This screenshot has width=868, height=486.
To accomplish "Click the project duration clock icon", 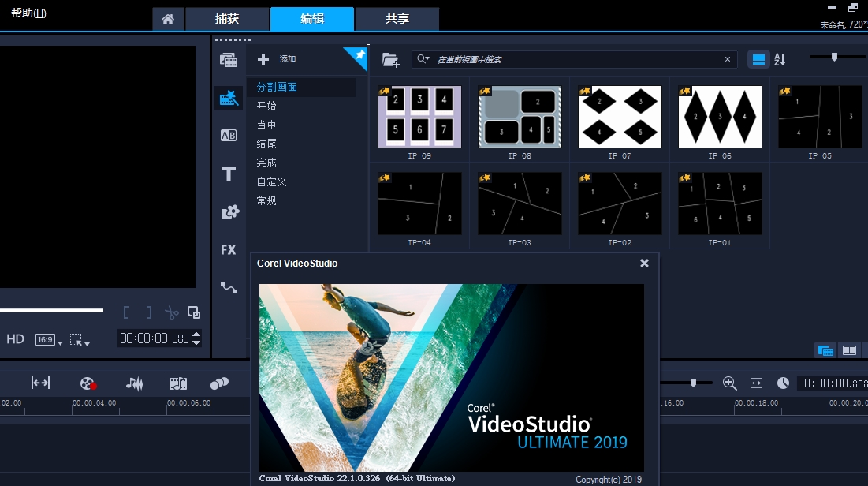I will [x=783, y=383].
